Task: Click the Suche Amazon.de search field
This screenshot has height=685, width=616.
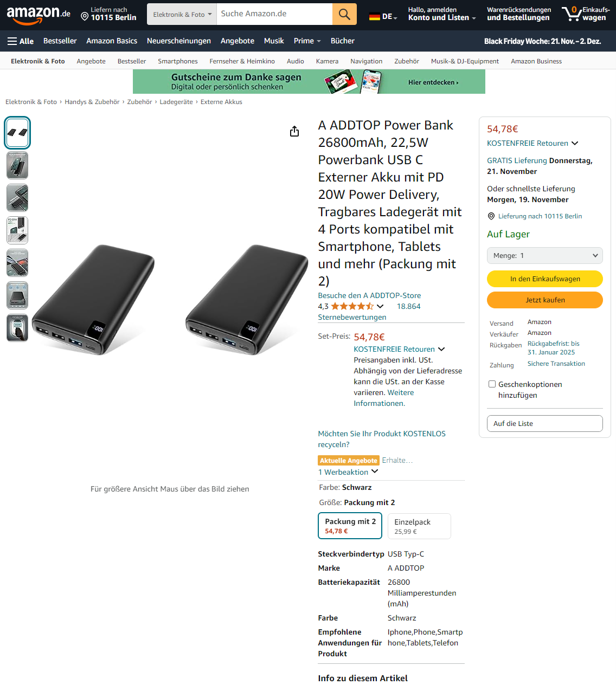Action: pyautogui.click(x=274, y=14)
